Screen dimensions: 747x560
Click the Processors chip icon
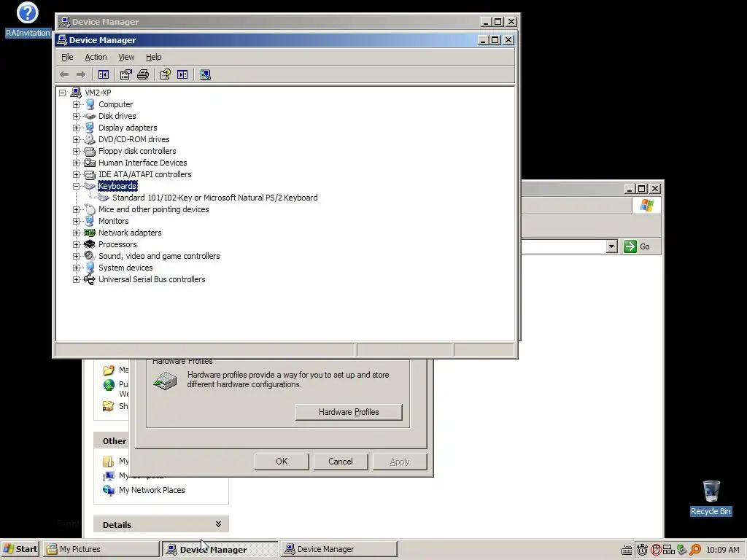tap(90, 244)
